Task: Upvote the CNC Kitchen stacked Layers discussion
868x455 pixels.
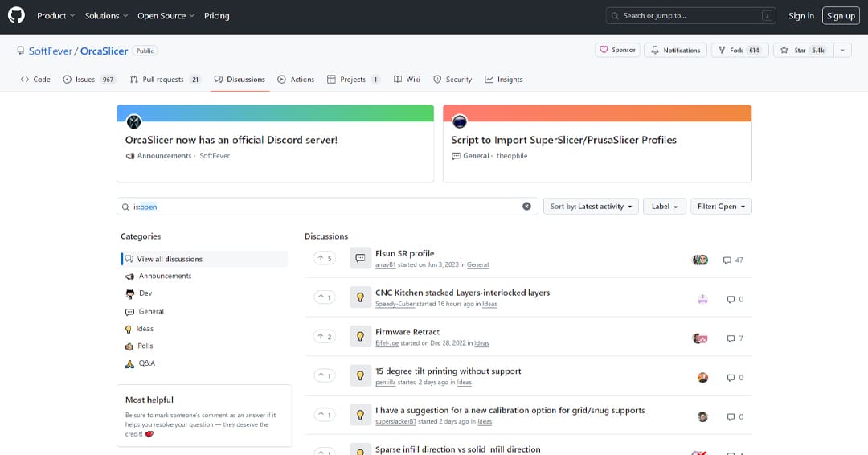Action: point(325,297)
